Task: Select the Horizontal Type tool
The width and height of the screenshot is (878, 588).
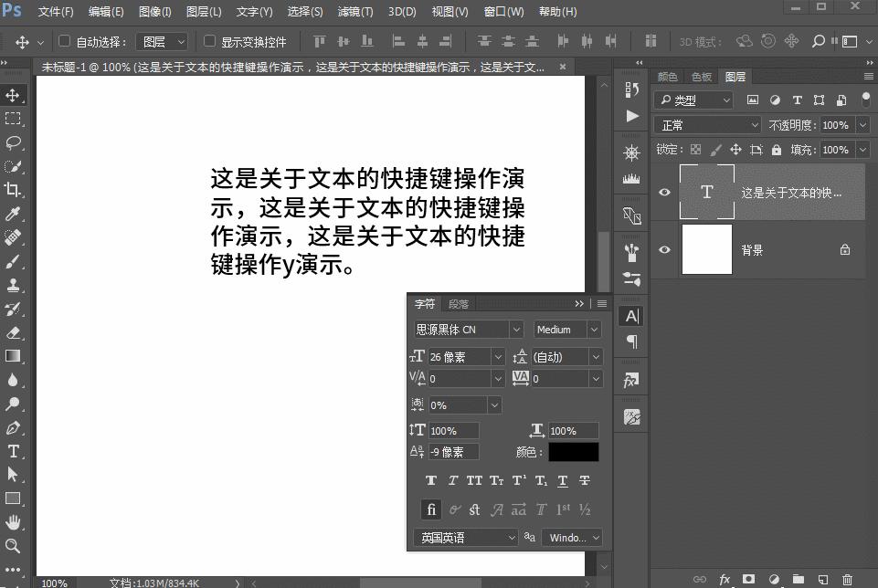Action: coord(13,450)
